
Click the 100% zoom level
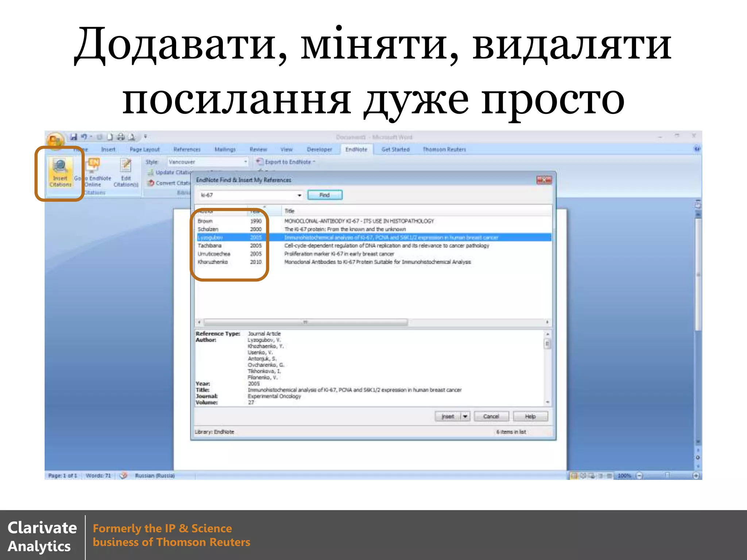click(x=624, y=476)
